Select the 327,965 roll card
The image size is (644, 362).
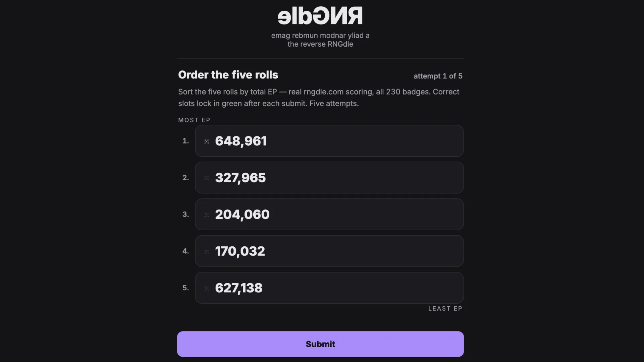tap(329, 178)
